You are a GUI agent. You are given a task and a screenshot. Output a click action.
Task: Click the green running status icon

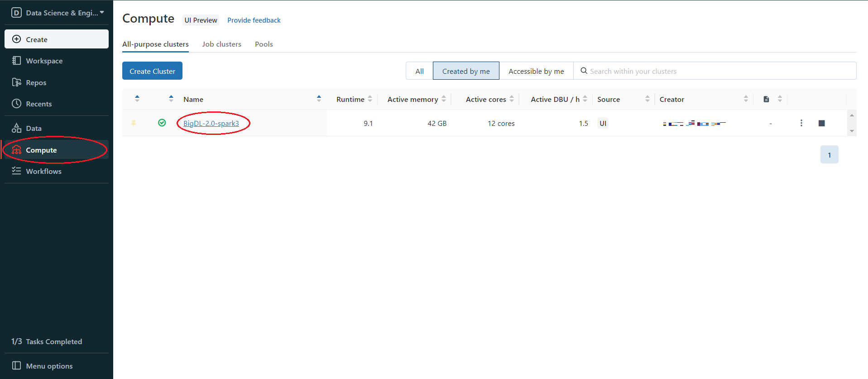(x=162, y=123)
